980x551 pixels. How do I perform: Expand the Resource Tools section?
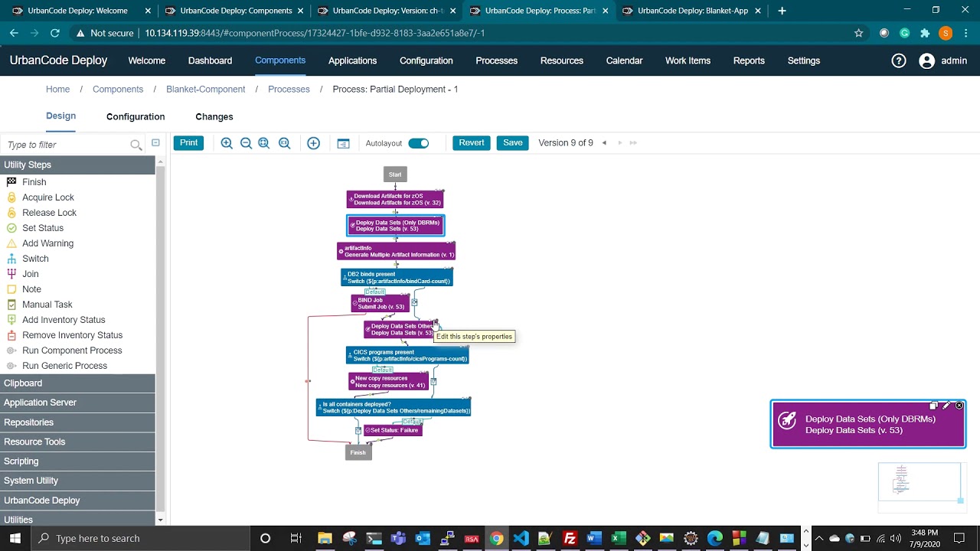click(x=77, y=442)
